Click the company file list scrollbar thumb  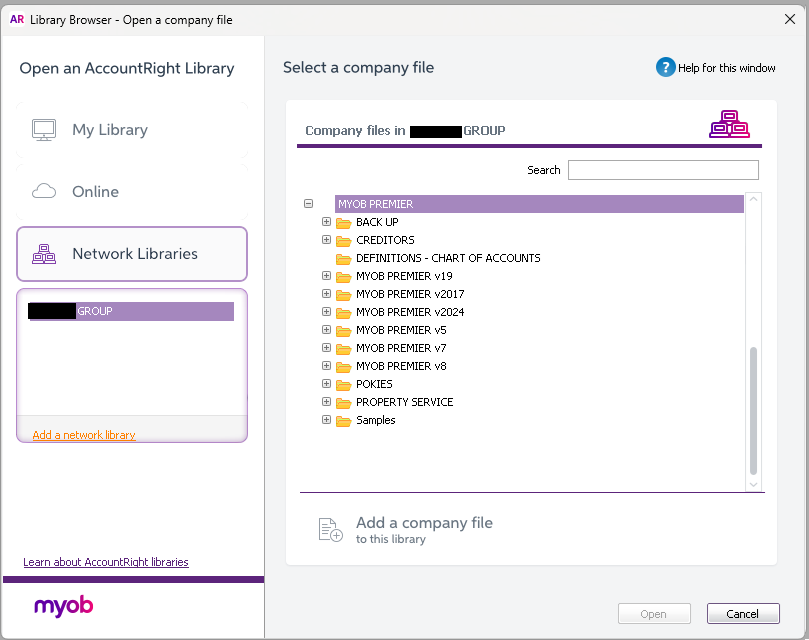click(754, 410)
